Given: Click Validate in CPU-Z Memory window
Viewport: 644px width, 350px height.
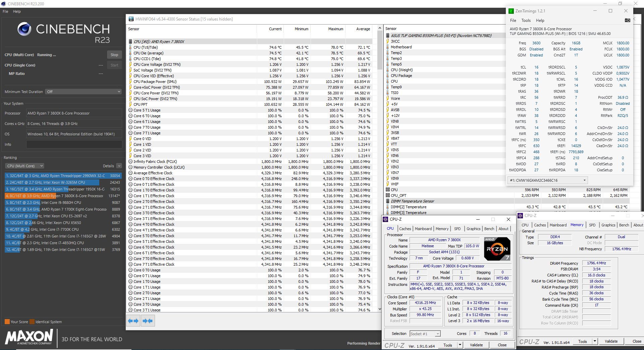Looking at the screenshot, I should pyautogui.click(x=611, y=341).
